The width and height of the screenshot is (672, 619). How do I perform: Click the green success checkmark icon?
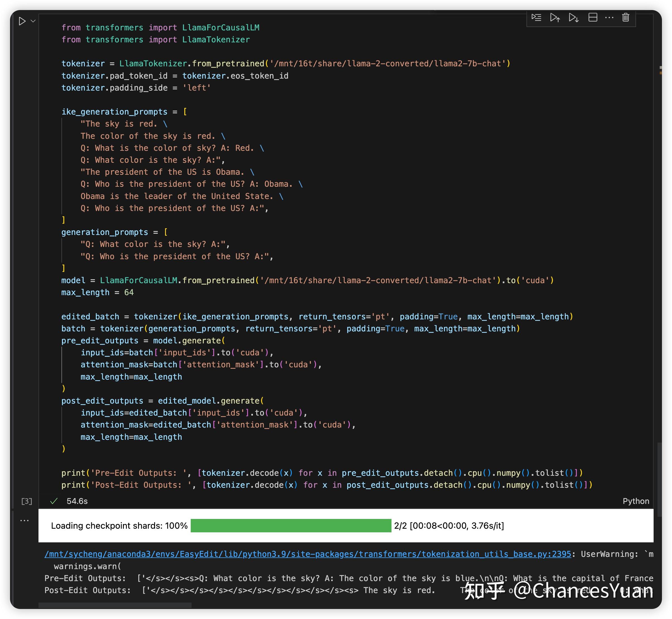pos(54,501)
